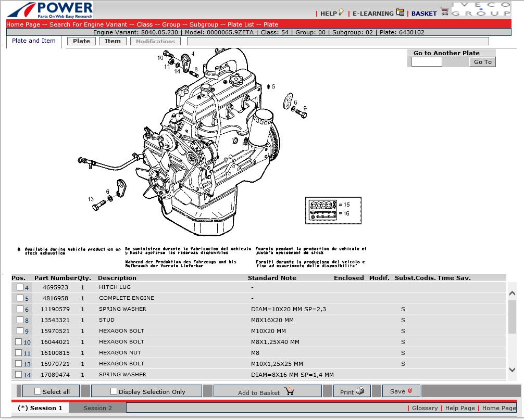Tick checkbox for position 9 HEXAGON BOLT

pyautogui.click(x=20, y=330)
